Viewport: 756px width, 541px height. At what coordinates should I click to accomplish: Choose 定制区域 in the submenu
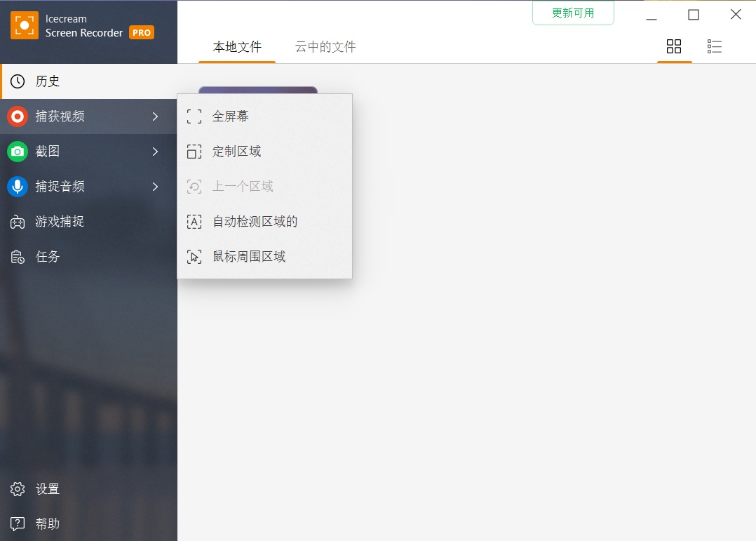(x=264, y=152)
